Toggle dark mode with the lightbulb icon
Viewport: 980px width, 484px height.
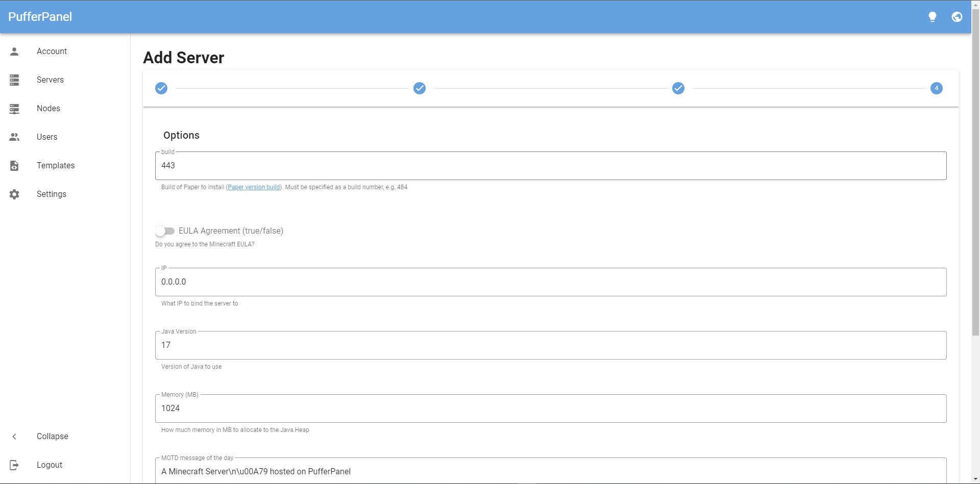point(933,16)
